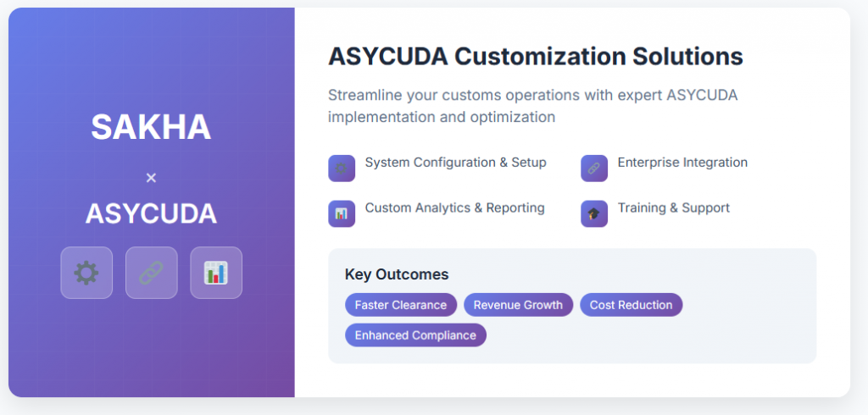This screenshot has width=868, height=415.
Task: Open the Custom Analytics & Reporting text label
Action: pyautogui.click(x=454, y=208)
